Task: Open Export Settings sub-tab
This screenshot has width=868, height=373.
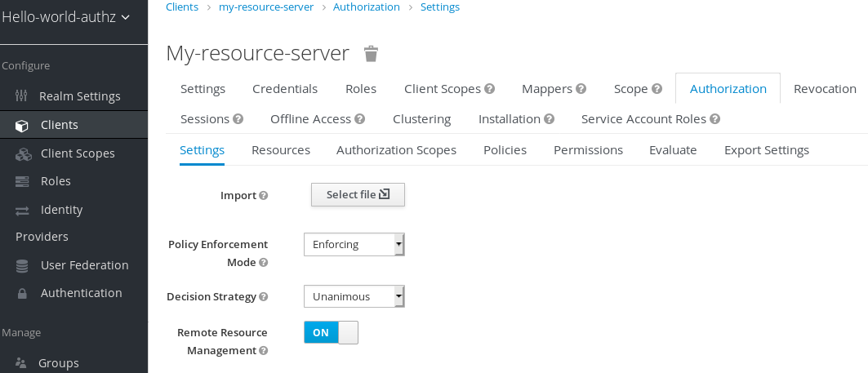Action: pos(767,150)
